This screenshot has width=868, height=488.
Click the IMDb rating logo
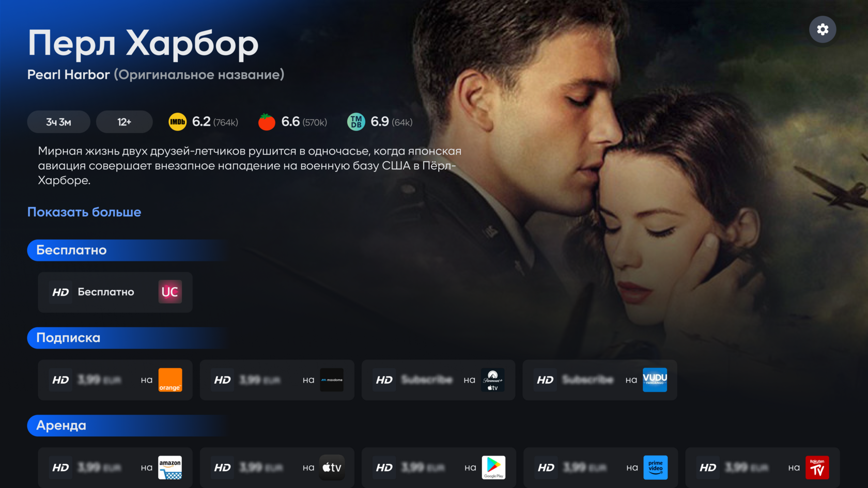click(x=177, y=122)
